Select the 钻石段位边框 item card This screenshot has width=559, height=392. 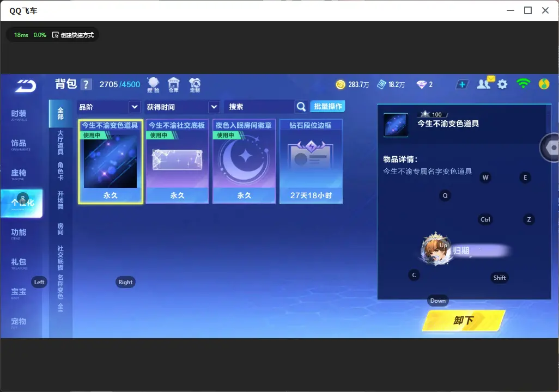pyautogui.click(x=311, y=162)
